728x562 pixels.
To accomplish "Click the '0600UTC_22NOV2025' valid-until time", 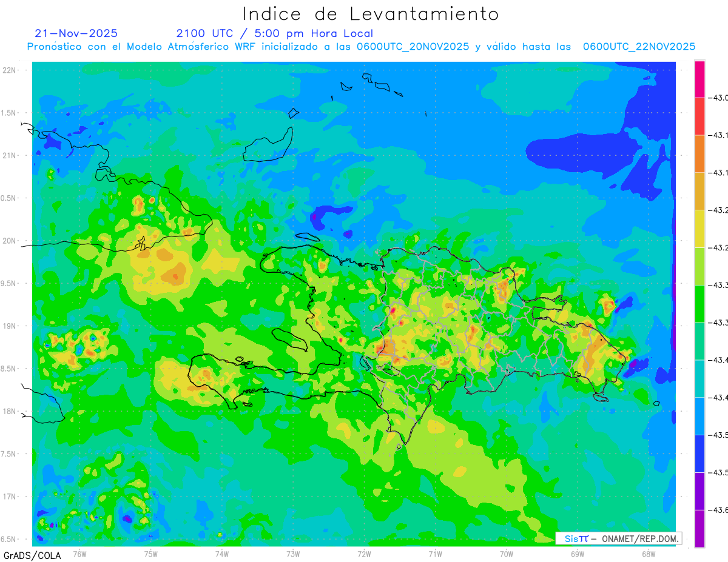I will click(x=639, y=47).
